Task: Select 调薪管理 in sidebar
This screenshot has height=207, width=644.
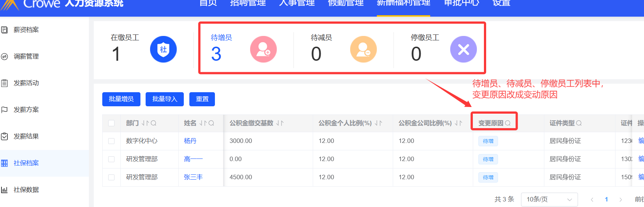Action: (26, 56)
